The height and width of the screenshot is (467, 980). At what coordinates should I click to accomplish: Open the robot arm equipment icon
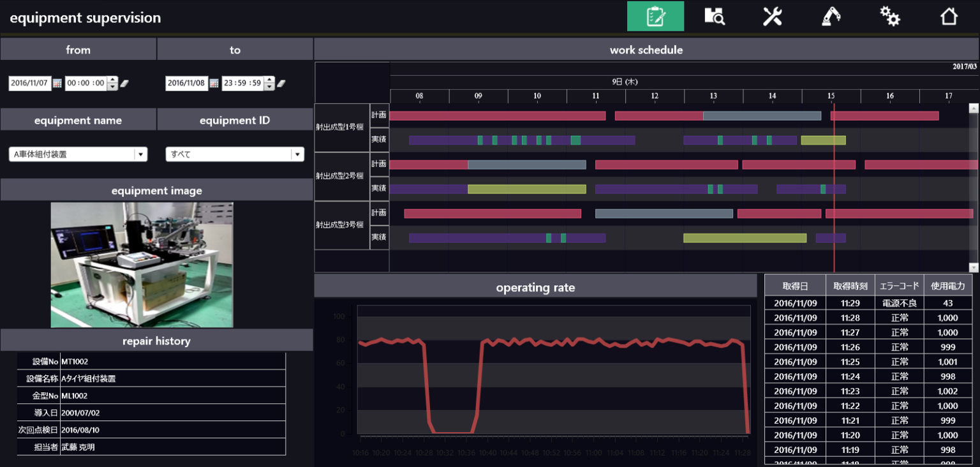click(831, 16)
